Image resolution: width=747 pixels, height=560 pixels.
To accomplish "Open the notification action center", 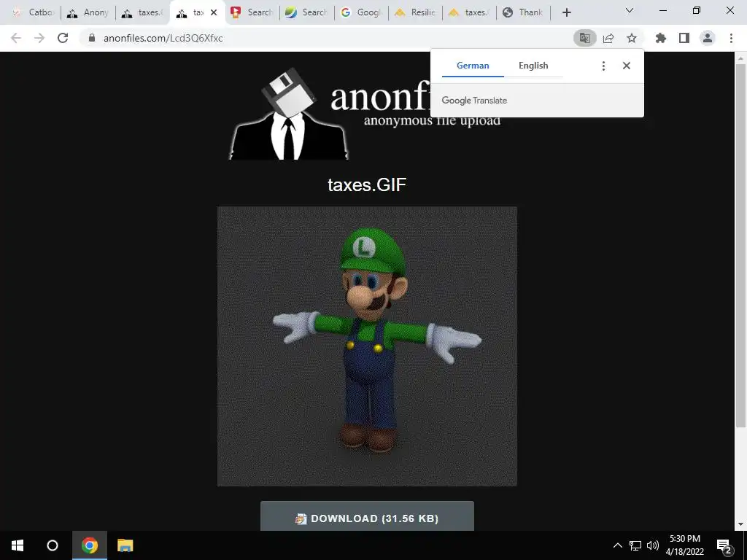I will point(724,546).
